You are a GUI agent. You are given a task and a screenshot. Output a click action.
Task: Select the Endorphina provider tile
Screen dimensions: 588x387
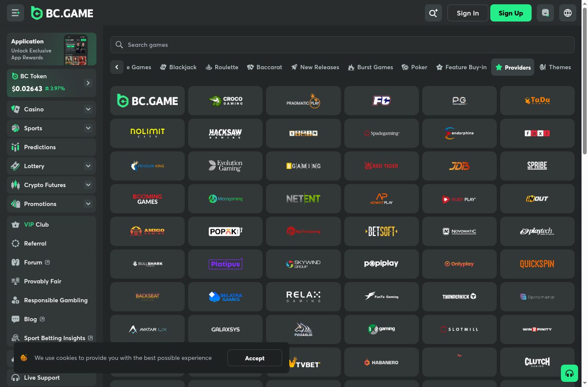click(459, 133)
